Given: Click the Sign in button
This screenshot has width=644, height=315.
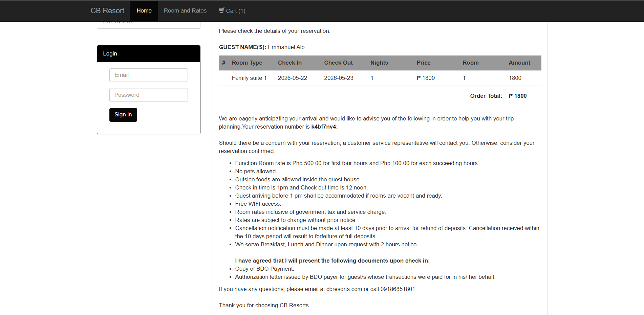Looking at the screenshot, I should pos(123,115).
